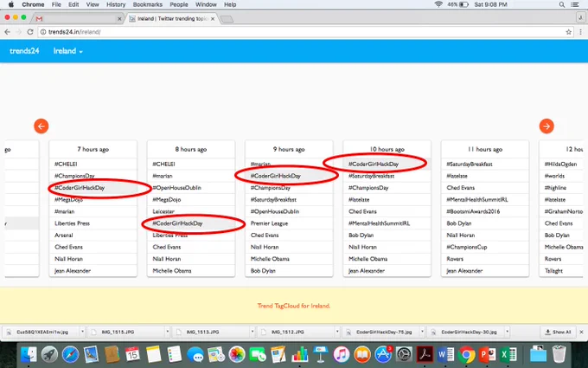The height and width of the screenshot is (368, 588).
Task: Open System Preferences from the dock
Action: point(405,354)
